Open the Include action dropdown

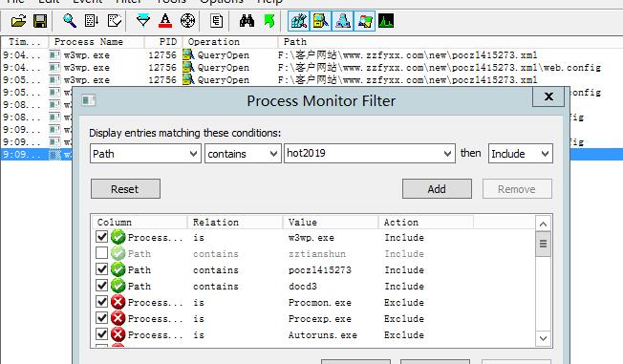coord(520,154)
